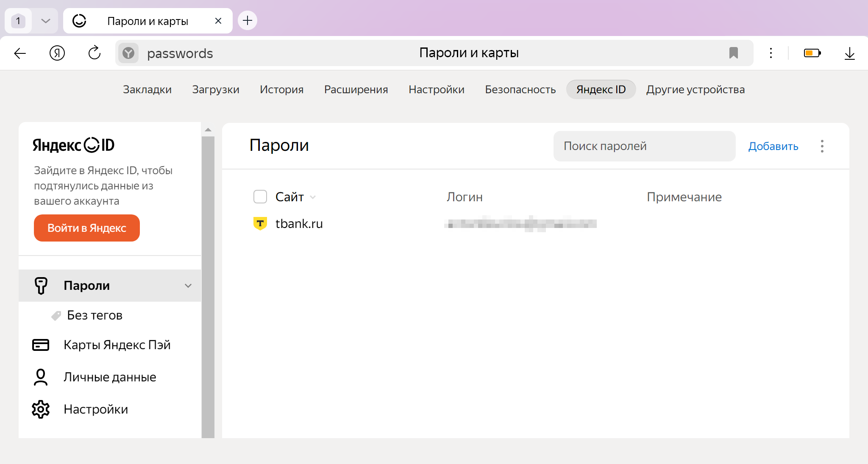This screenshot has width=868, height=464.
Task: Click the sidebar scrollbar up arrow
Action: [208, 130]
